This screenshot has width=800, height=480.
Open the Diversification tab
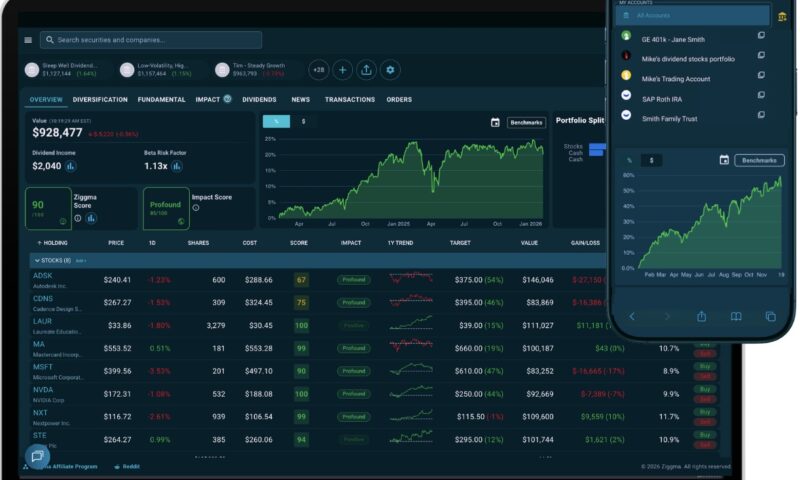100,99
